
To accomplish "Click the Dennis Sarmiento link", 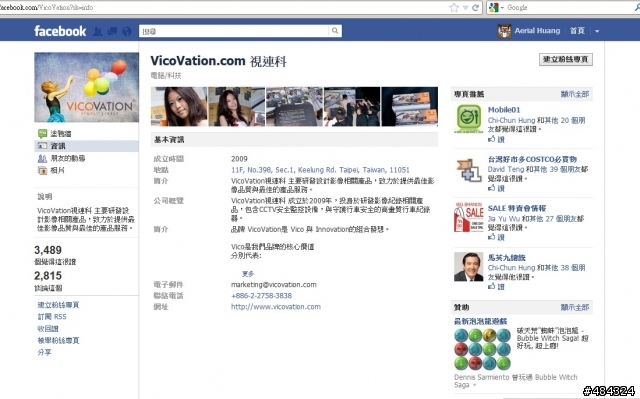I will pos(483,377).
